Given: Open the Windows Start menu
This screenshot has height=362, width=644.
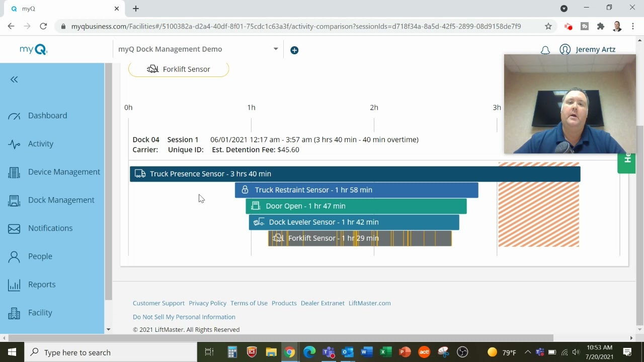Looking at the screenshot, I should click(x=12, y=352).
